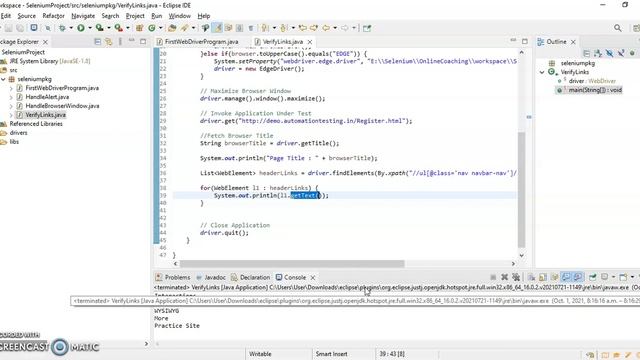This screenshot has height=360, width=640.
Task: Click the Open Console icon
Action: (x=623, y=277)
